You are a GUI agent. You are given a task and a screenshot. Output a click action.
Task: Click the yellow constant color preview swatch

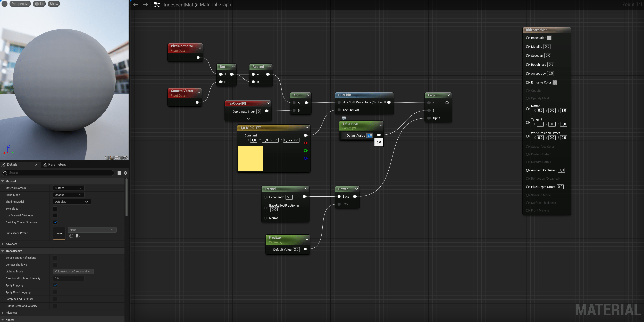[x=250, y=159]
